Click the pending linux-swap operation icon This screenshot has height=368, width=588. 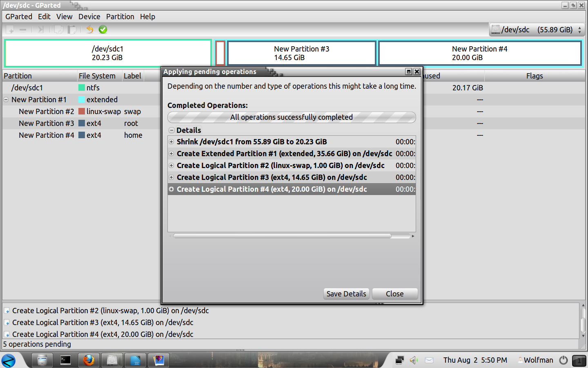pos(7,311)
